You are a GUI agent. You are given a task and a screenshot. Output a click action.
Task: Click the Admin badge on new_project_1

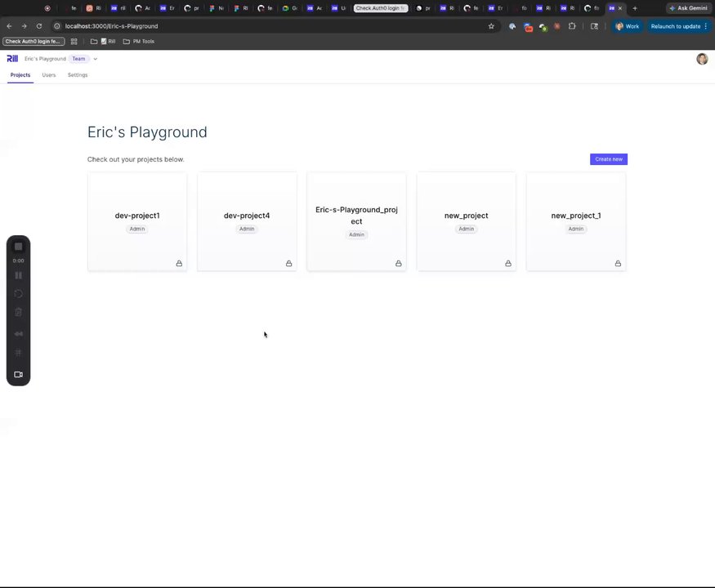[x=576, y=229]
